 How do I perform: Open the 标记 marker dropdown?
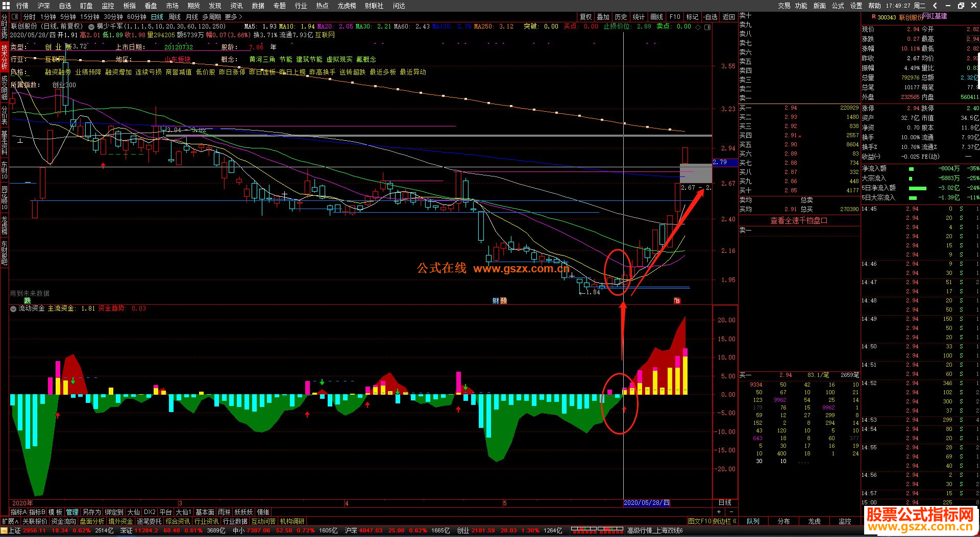click(692, 17)
